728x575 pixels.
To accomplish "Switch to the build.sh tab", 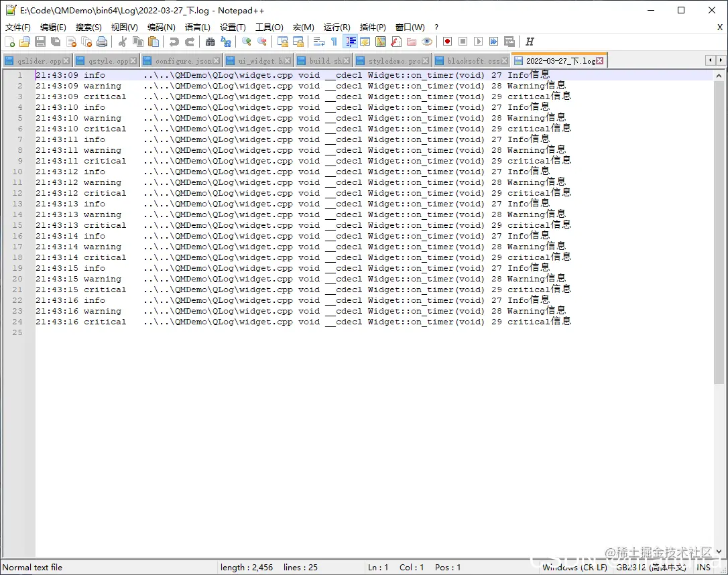I will [x=323, y=61].
